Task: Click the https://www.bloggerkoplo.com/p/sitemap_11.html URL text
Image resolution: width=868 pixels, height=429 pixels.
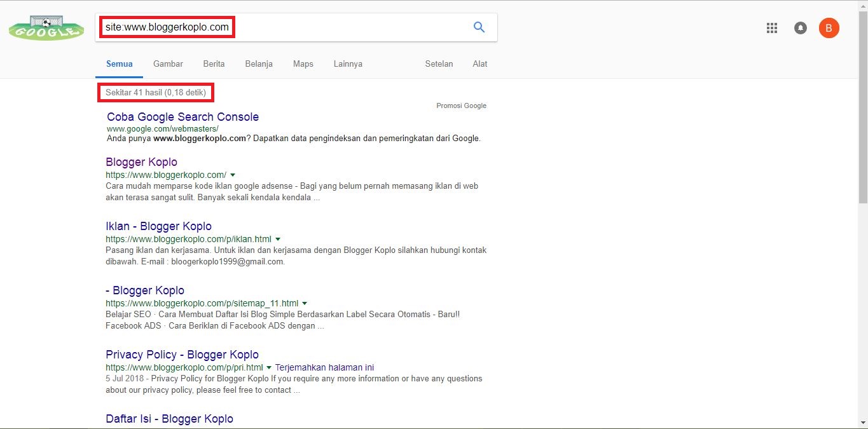Action: point(202,303)
